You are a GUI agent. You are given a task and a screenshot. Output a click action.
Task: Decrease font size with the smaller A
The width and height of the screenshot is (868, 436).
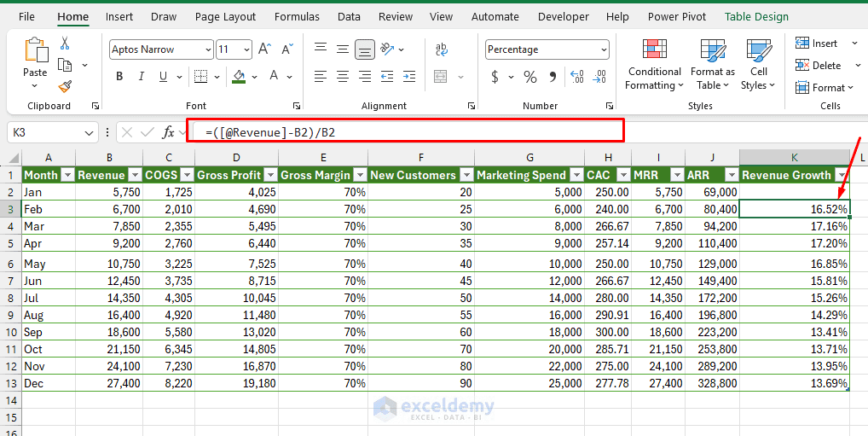tap(286, 49)
